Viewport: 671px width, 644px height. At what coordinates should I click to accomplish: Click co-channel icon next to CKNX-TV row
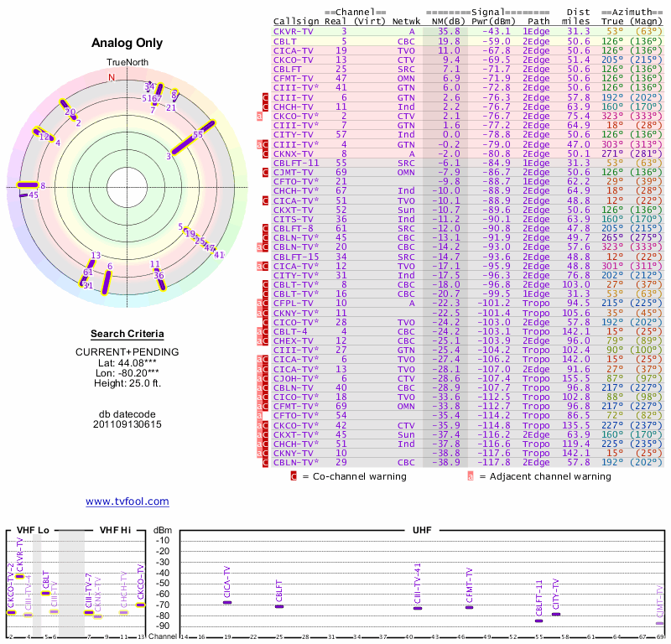[265, 154]
